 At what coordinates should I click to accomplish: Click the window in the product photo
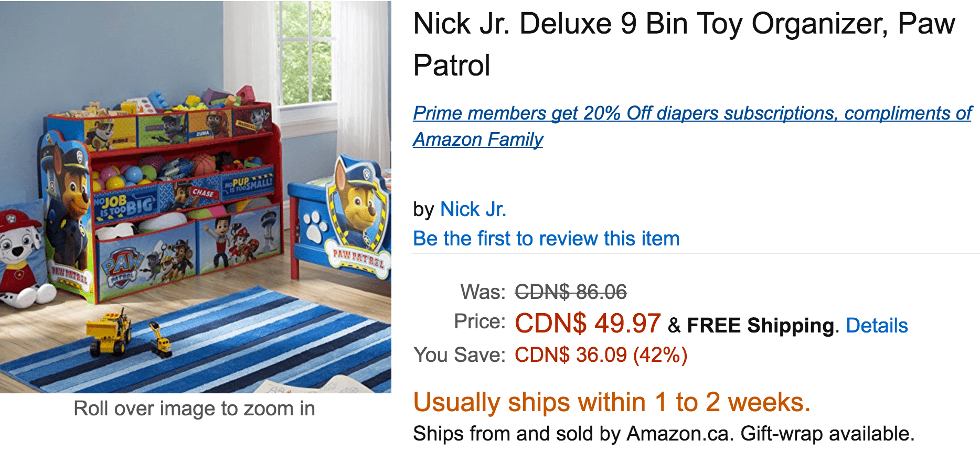coord(307,52)
